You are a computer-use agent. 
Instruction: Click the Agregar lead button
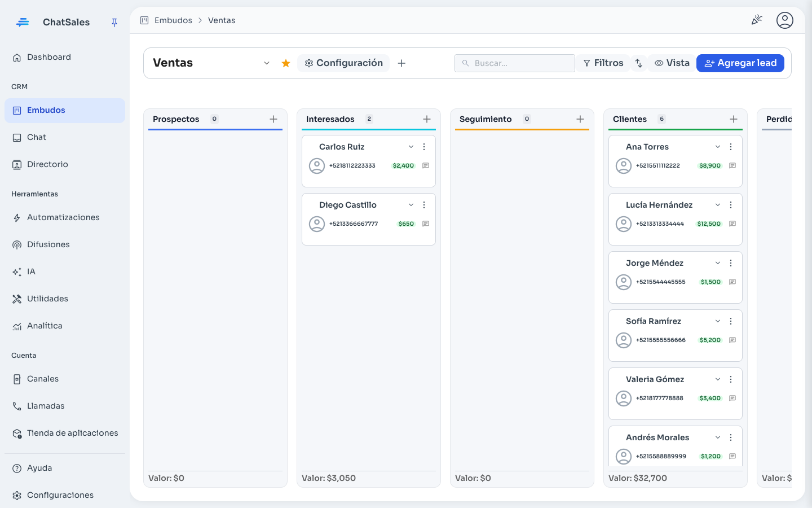click(x=740, y=63)
